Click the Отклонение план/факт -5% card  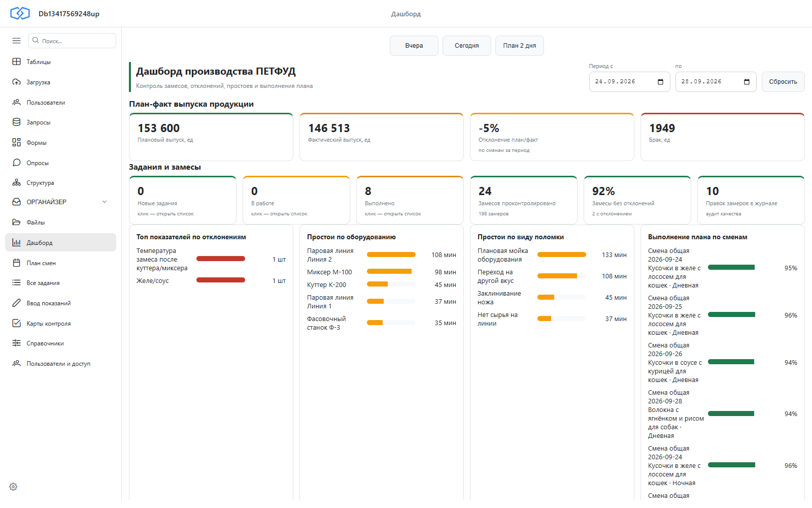point(552,137)
